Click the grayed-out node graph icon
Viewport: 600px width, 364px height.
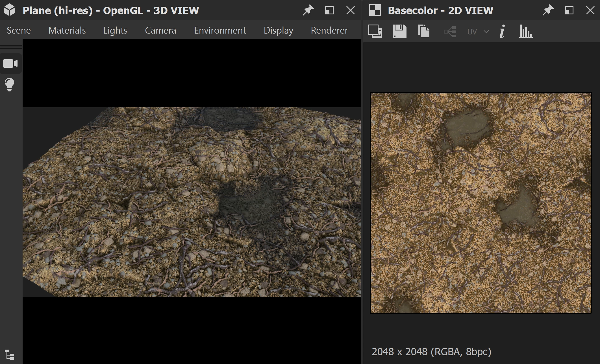449,32
